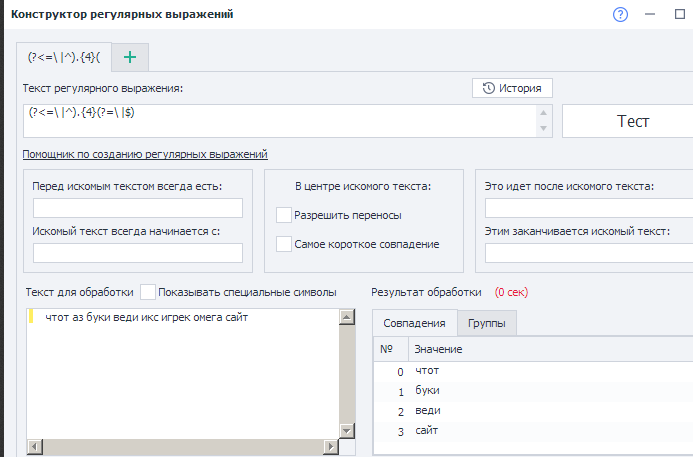The height and width of the screenshot is (457, 693).
Task: Switch to the Группы tab
Action: (487, 323)
